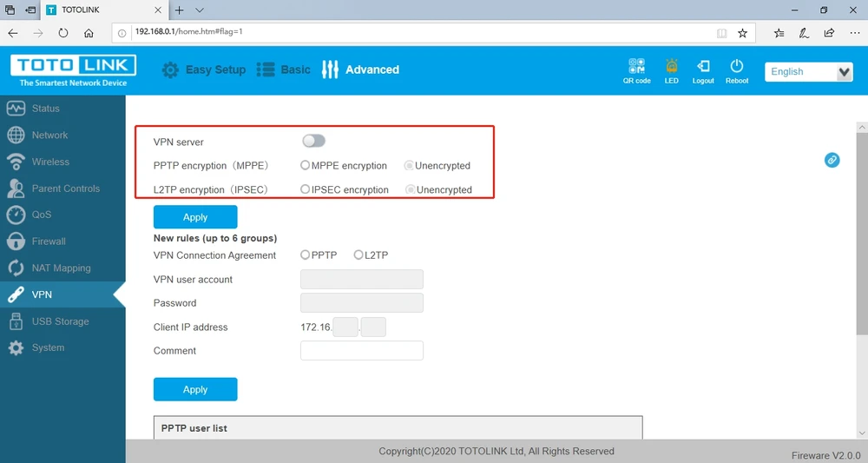The width and height of the screenshot is (868, 463).
Task: Open browser tab list dropdown chevron
Action: point(200,10)
